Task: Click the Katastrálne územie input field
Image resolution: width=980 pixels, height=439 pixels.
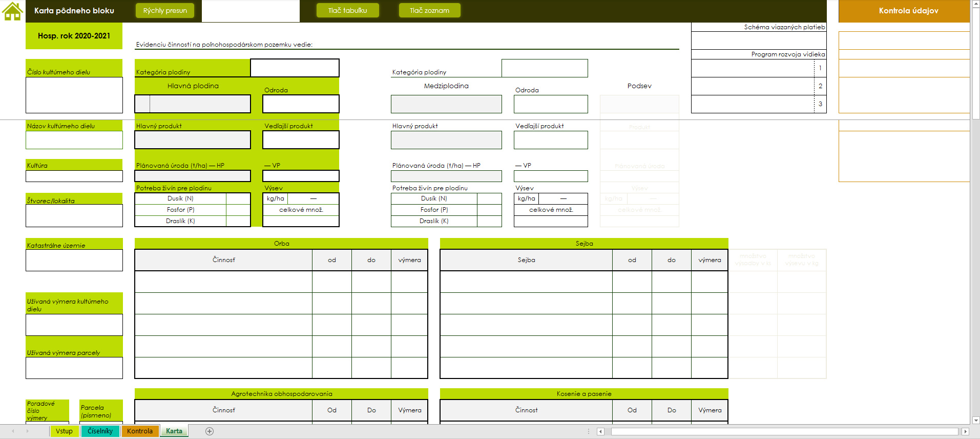Action: click(74, 261)
